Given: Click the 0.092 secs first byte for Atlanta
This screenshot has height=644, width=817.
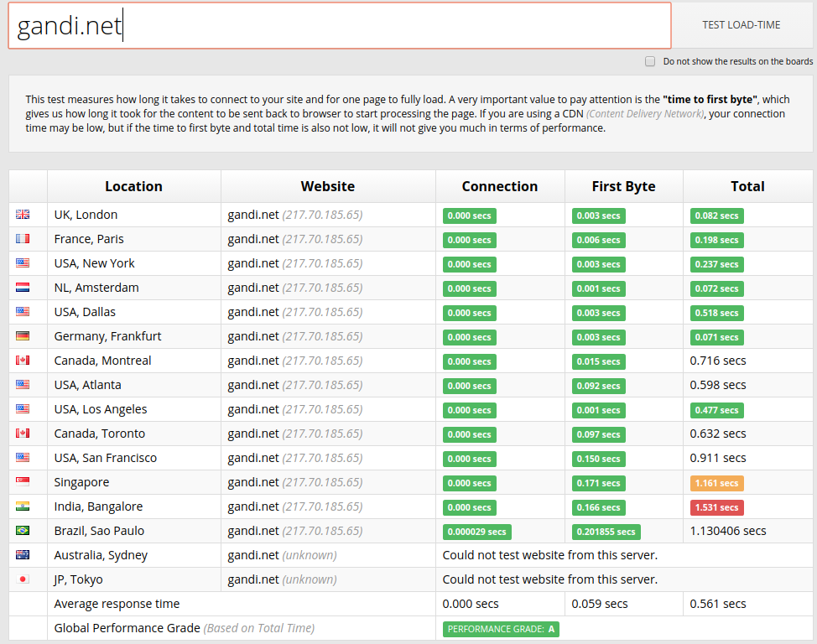Looking at the screenshot, I should tap(598, 386).
